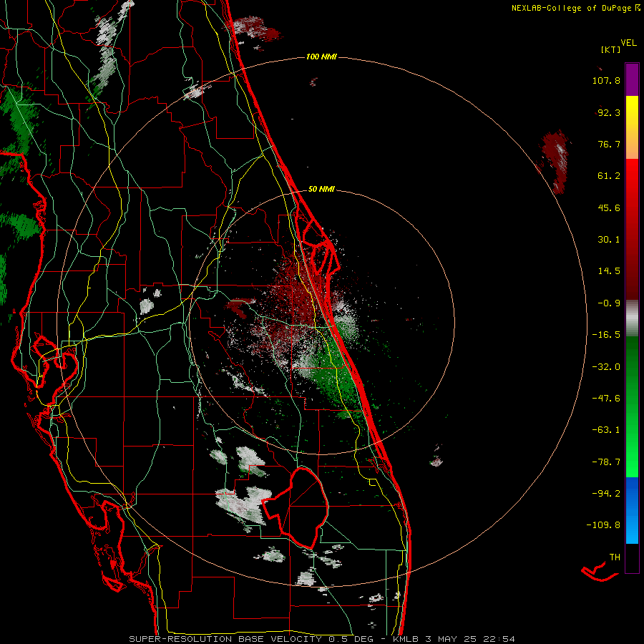This screenshot has width=644, height=644.
Task: Pick the purple segment of the color bar
Action: pyautogui.click(x=632, y=79)
